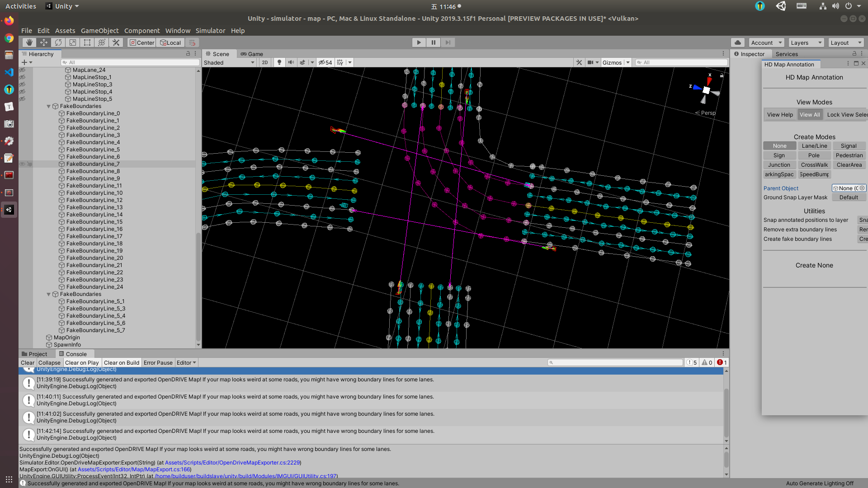Open the Gizmos dropdown arrow
The image size is (868, 488).
click(628, 62)
